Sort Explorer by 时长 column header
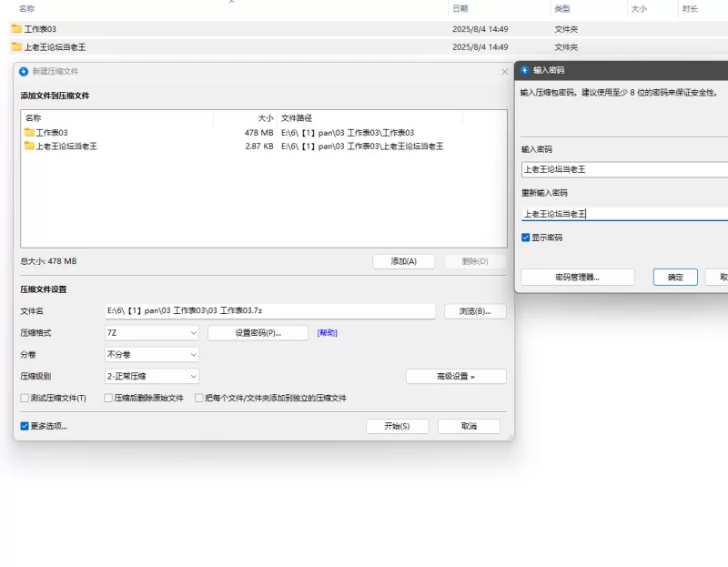Viewport: 728px width, 567px height. (x=690, y=8)
